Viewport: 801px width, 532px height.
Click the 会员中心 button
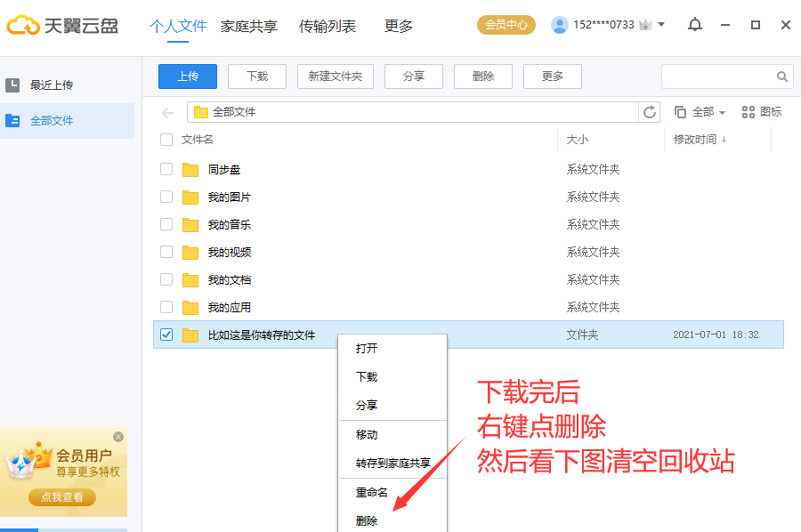tap(506, 25)
